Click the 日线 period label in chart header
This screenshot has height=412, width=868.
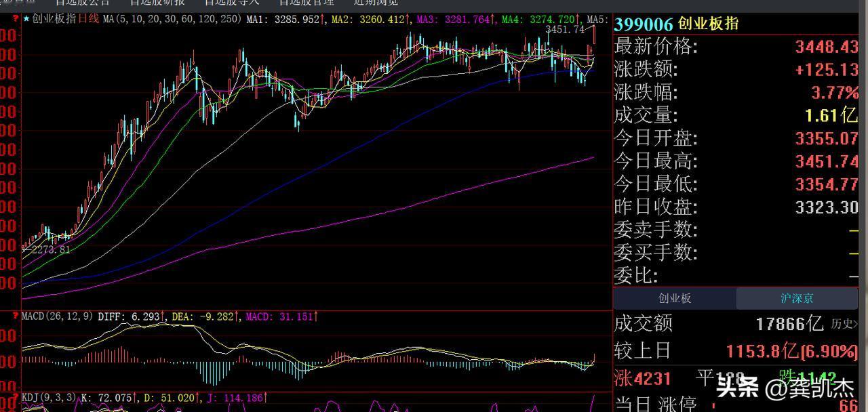coord(88,19)
